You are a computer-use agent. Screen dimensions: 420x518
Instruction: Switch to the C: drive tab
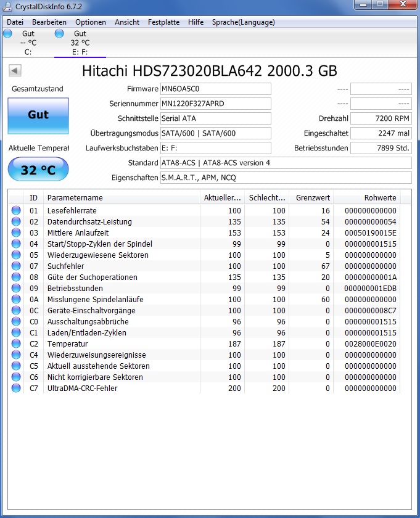tap(28, 43)
